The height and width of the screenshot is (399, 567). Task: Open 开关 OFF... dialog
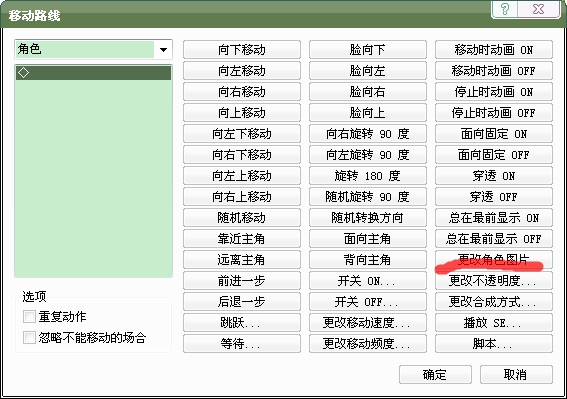pos(368,301)
